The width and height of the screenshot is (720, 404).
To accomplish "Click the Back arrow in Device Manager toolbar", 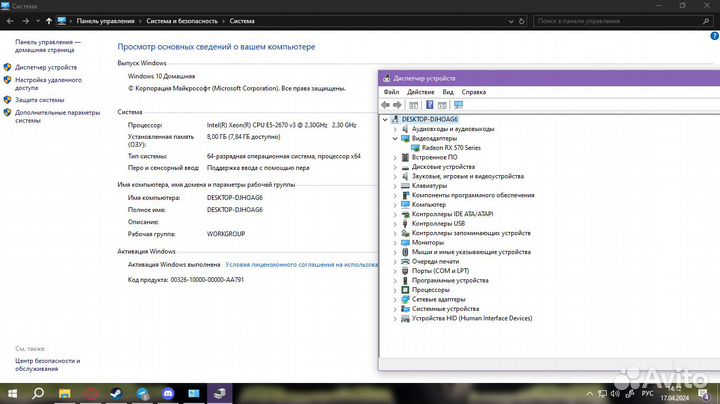I will (x=385, y=105).
